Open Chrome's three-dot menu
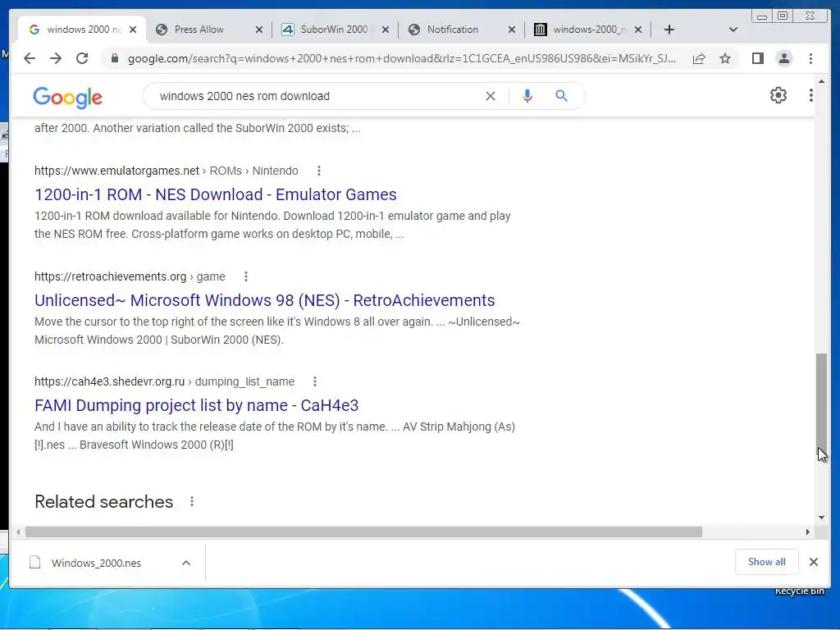This screenshot has height=630, width=840. [810, 58]
